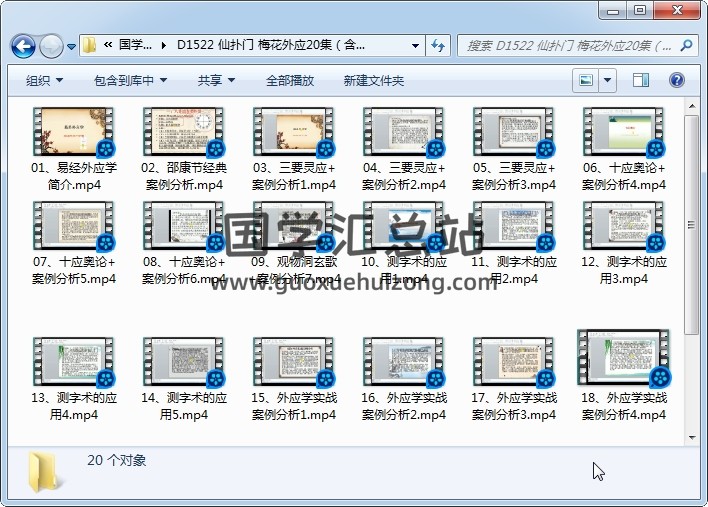Open the 共享 menu

coord(215,80)
